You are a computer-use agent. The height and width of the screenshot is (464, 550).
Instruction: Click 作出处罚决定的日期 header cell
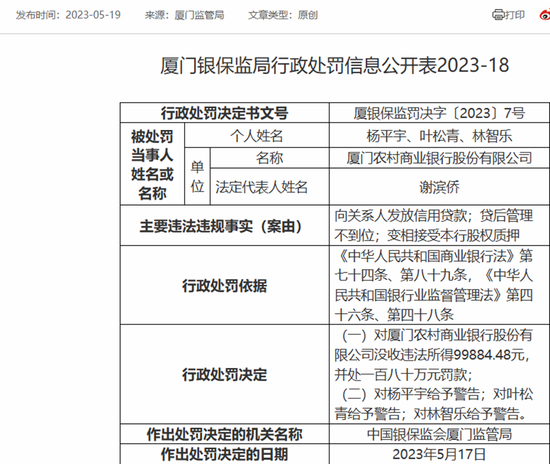224,454
